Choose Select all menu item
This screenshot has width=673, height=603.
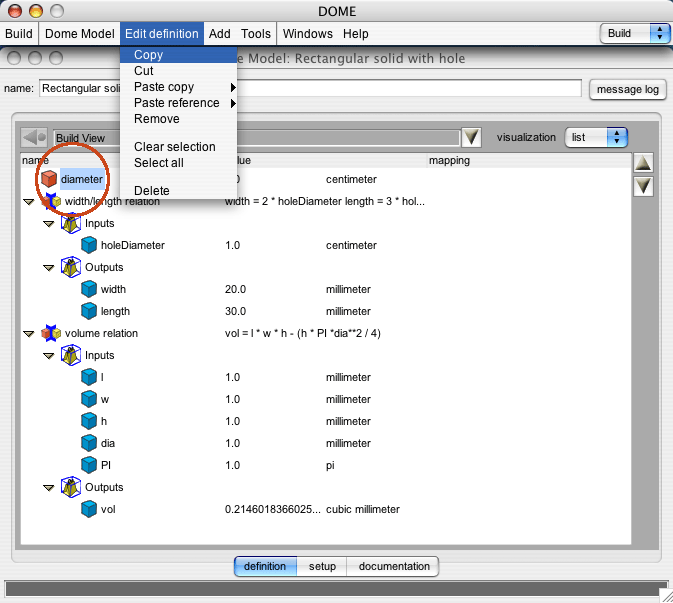[179, 163]
